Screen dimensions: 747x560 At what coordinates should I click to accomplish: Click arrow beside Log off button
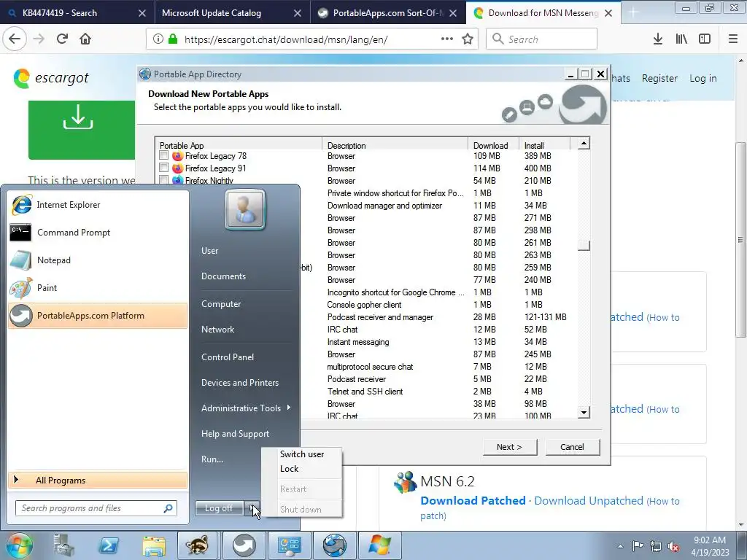pos(252,508)
